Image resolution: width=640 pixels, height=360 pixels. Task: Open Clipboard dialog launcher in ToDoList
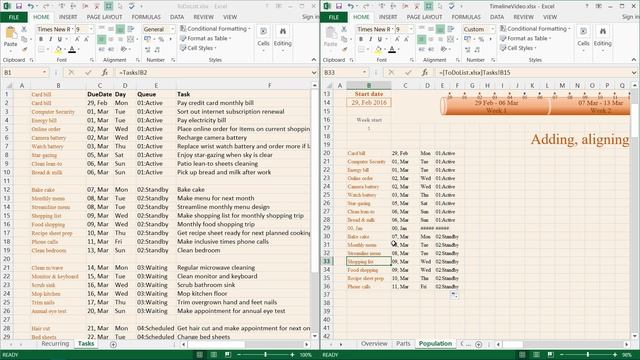(x=31, y=60)
